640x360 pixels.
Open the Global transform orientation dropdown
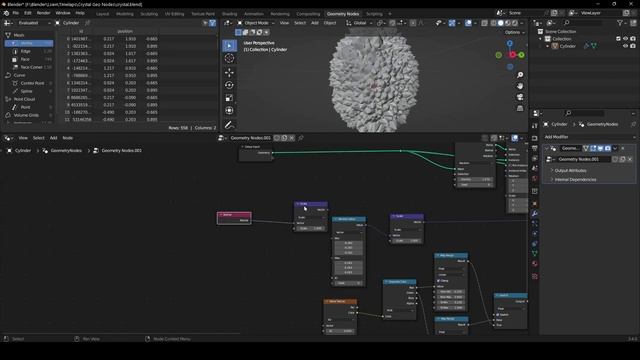tap(359, 23)
